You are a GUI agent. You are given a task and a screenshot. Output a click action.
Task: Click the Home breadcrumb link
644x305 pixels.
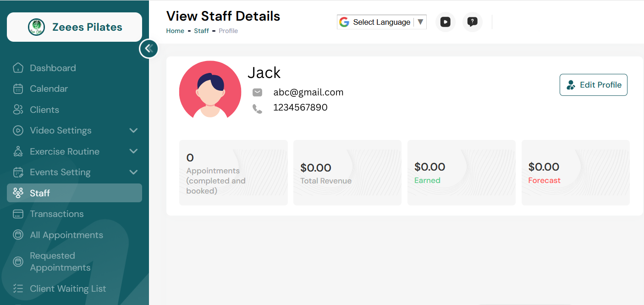175,31
